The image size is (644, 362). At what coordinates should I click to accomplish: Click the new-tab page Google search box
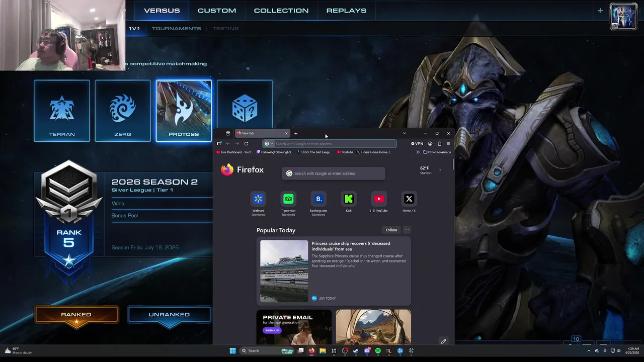[334, 173]
